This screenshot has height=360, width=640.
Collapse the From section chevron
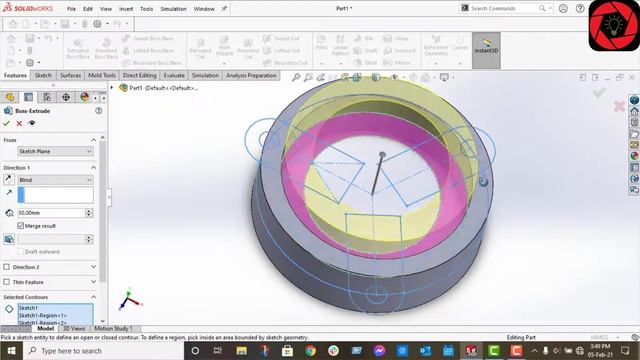93,140
